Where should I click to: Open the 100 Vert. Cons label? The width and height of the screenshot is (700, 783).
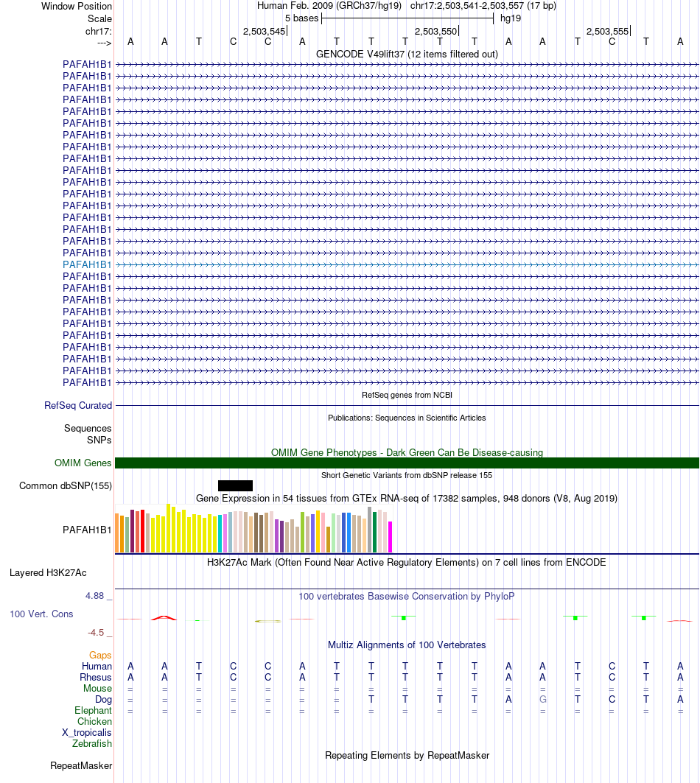(x=41, y=614)
